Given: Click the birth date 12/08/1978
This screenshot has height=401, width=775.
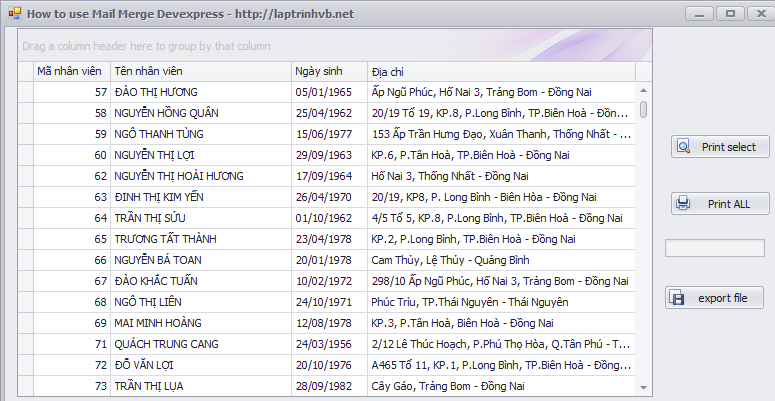Looking at the screenshot, I should click(x=330, y=323).
